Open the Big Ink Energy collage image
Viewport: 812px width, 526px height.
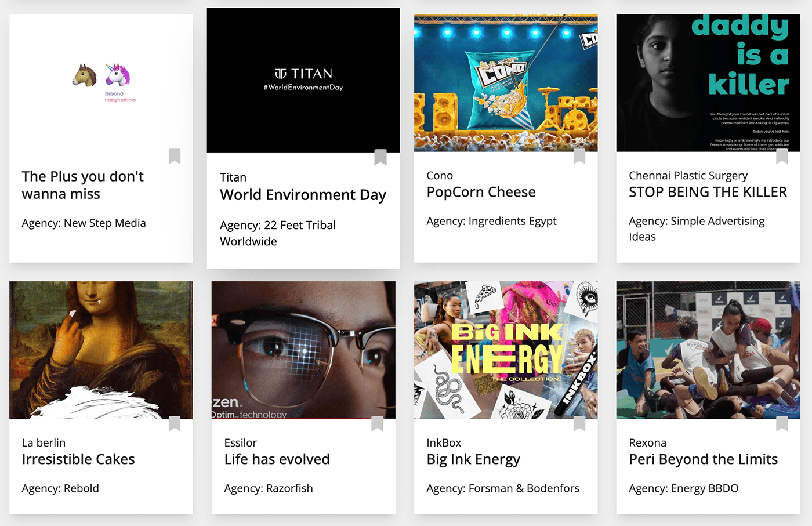click(506, 350)
